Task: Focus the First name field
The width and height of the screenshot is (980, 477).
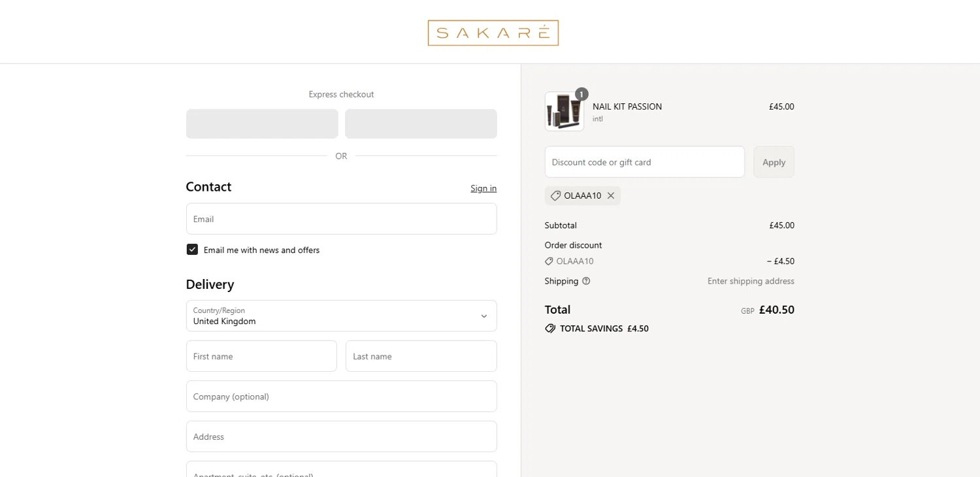Action: click(x=261, y=356)
